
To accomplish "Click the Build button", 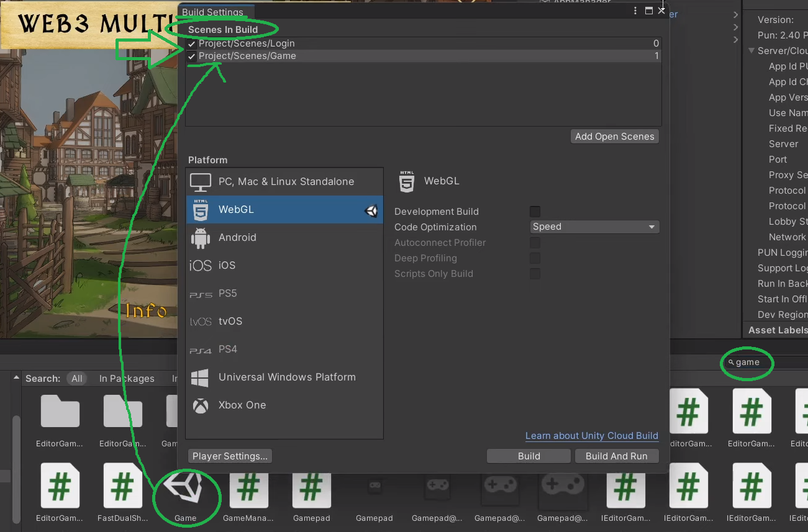I will tap(529, 456).
